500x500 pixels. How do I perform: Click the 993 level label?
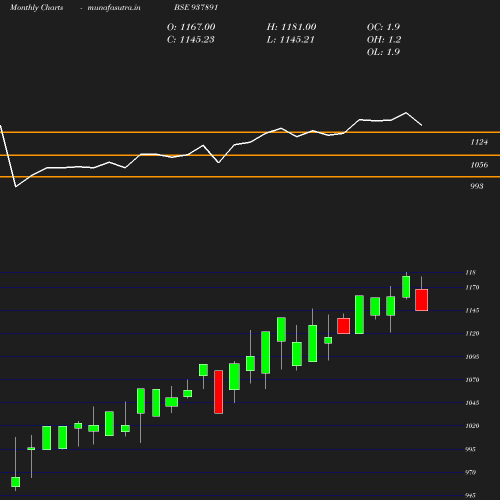477,186
